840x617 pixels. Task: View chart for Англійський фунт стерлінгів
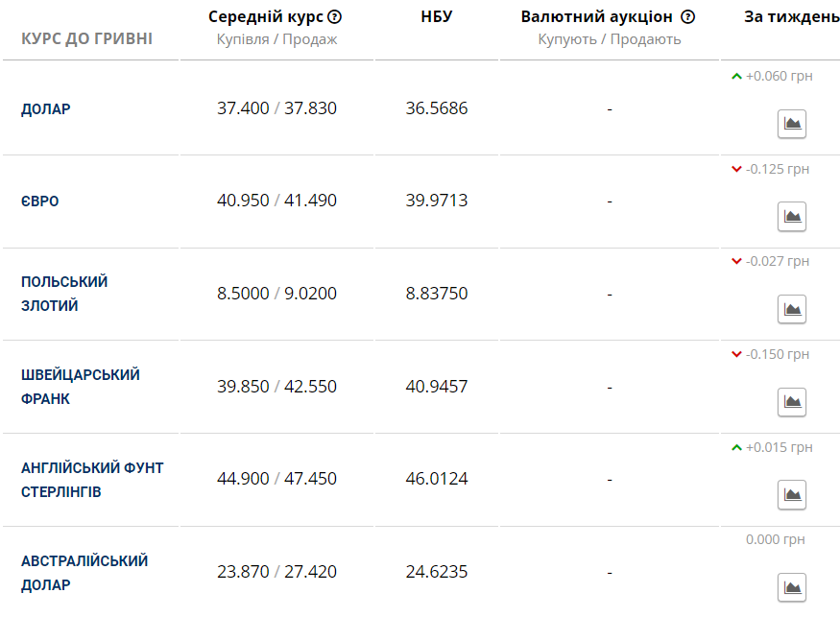click(792, 494)
